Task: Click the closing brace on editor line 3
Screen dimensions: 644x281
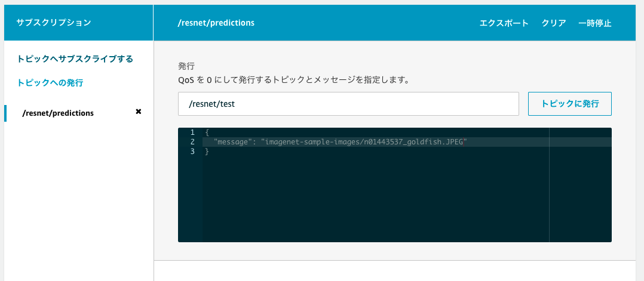Action: (x=207, y=152)
